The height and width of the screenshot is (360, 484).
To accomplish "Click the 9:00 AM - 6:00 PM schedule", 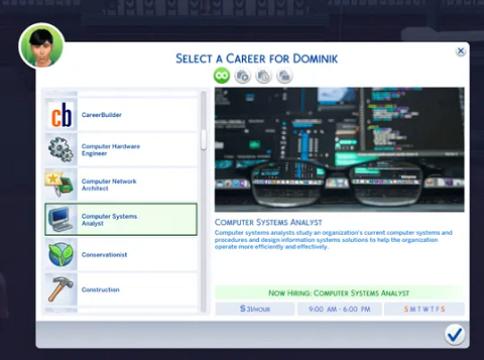I will point(339,309).
